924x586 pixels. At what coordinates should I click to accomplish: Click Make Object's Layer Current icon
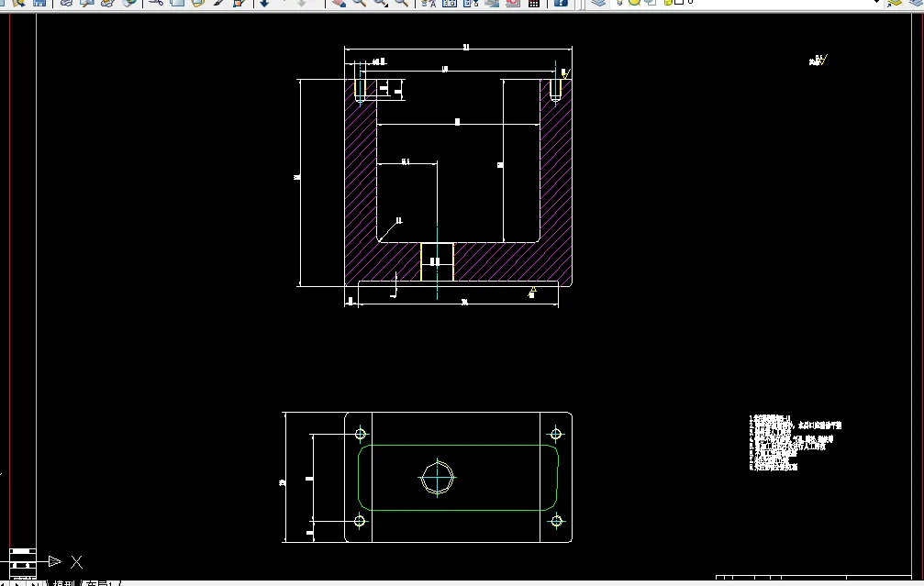point(896,3)
